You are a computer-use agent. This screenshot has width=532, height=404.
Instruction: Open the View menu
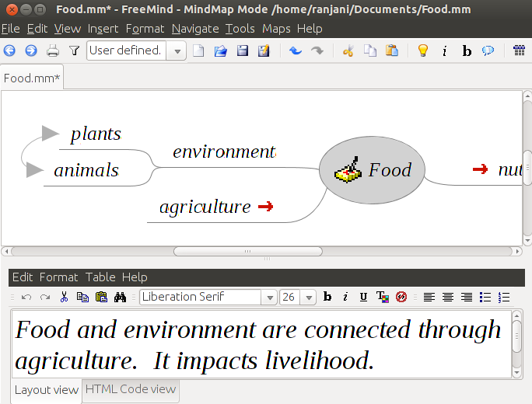point(68,29)
